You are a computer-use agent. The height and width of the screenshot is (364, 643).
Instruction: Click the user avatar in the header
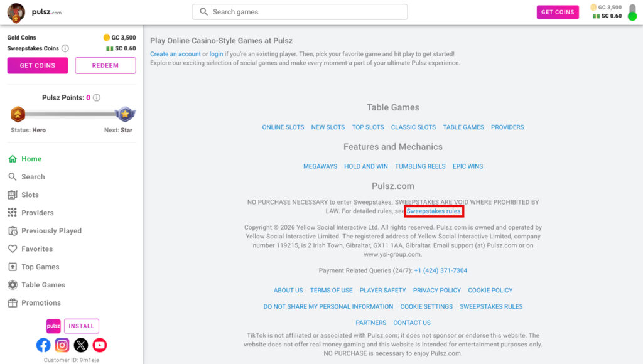tap(16, 13)
